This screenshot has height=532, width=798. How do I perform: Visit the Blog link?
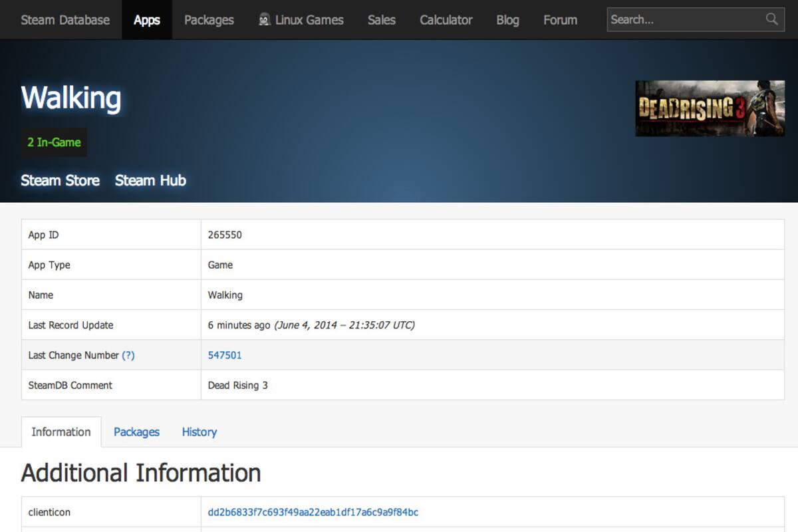coord(507,20)
